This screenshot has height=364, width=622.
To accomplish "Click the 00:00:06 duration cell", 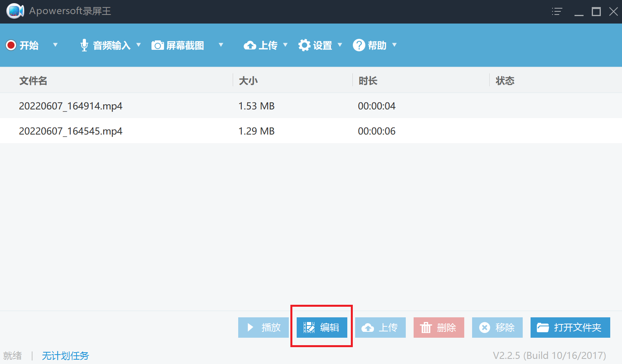I will click(377, 131).
